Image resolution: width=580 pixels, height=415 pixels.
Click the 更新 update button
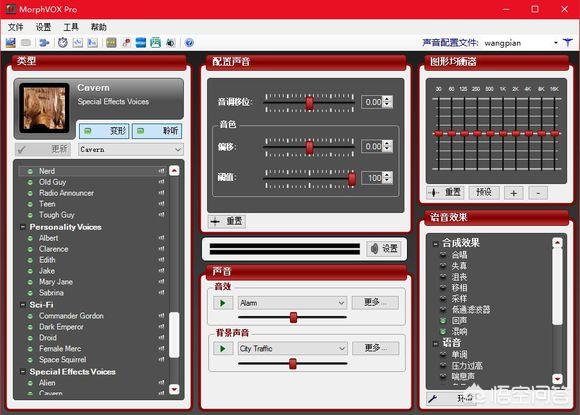click(43, 149)
